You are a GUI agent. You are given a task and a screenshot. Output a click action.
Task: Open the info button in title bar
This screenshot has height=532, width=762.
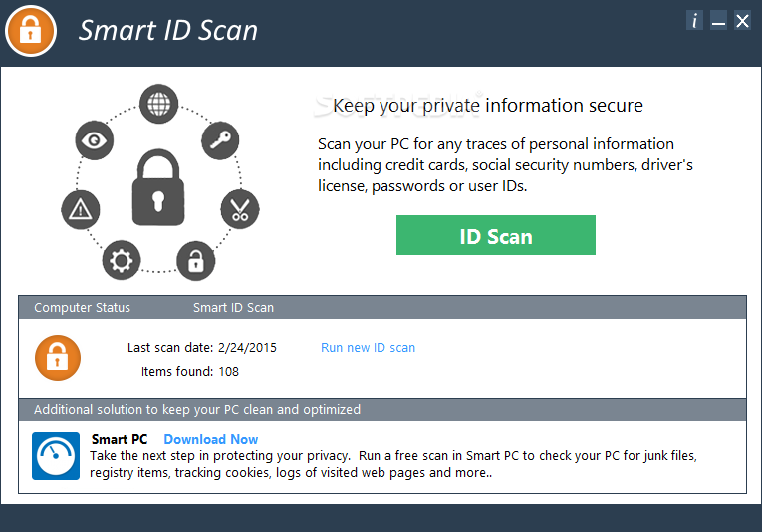(694, 20)
